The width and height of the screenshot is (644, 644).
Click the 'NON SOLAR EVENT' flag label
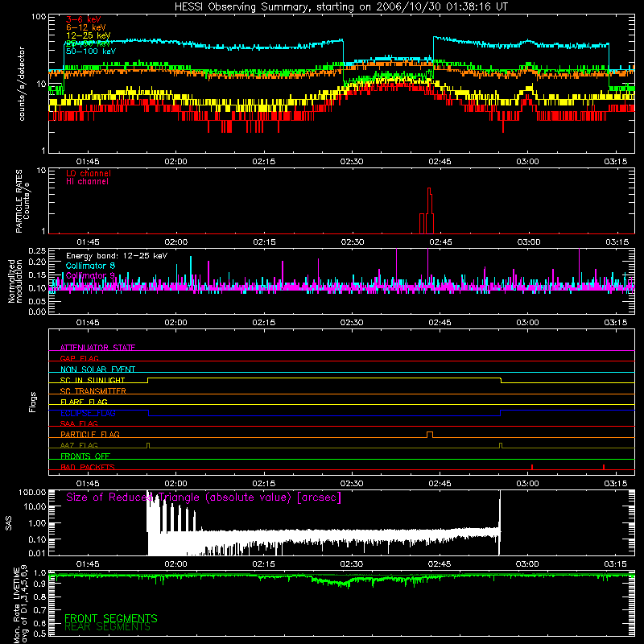click(97, 369)
